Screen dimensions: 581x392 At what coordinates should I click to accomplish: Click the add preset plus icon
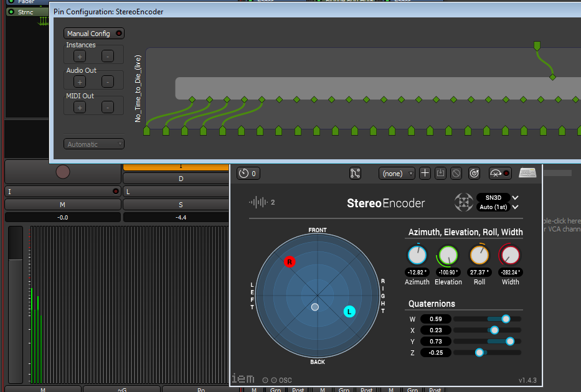425,174
